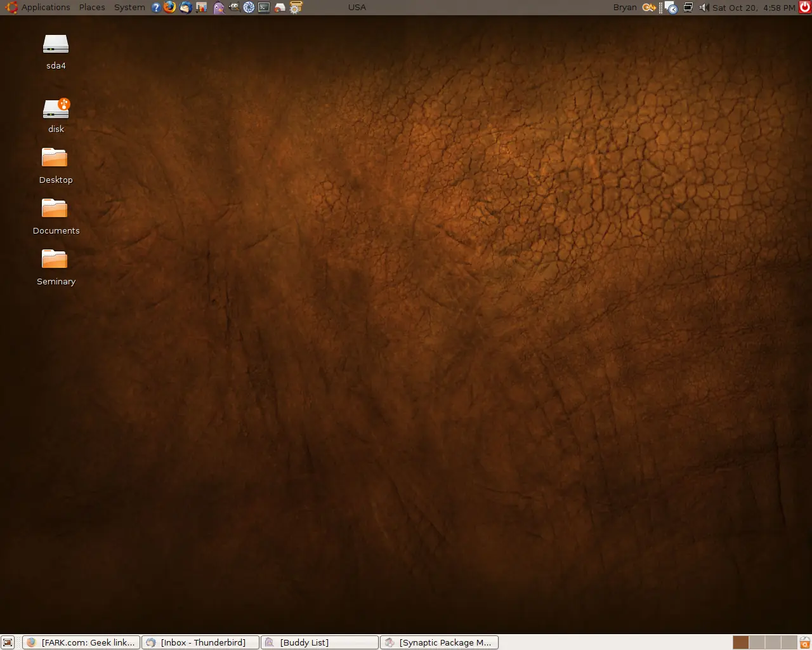Launch Thunderbird mail from the top panel
The height and width of the screenshot is (650, 812).
[x=186, y=8]
